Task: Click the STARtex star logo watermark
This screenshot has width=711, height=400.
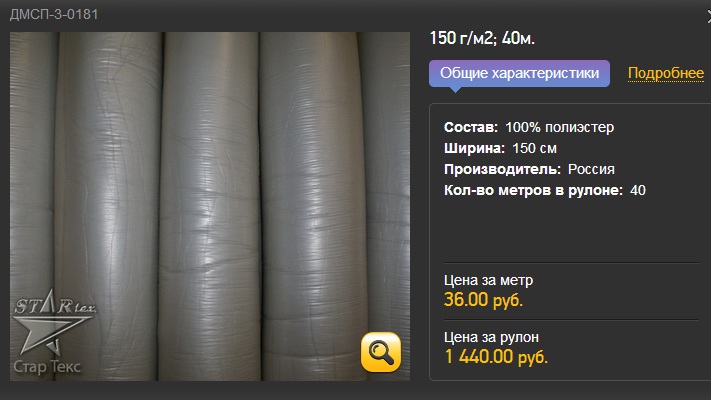Action: click(54, 321)
